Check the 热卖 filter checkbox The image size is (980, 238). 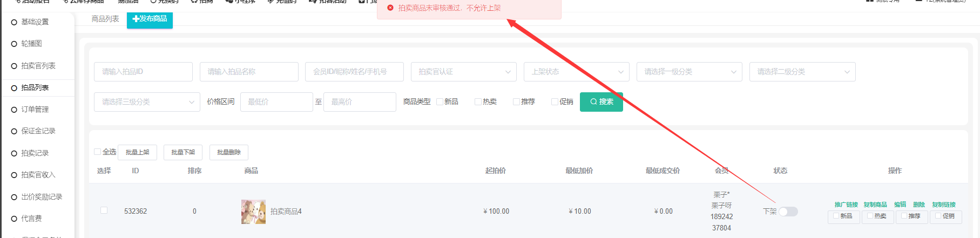click(x=478, y=101)
